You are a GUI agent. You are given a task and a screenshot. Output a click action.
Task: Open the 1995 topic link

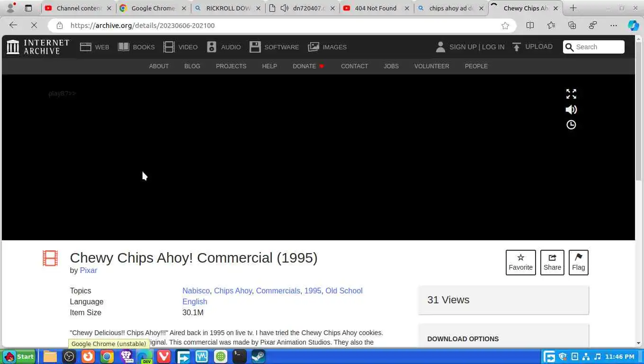(313, 291)
